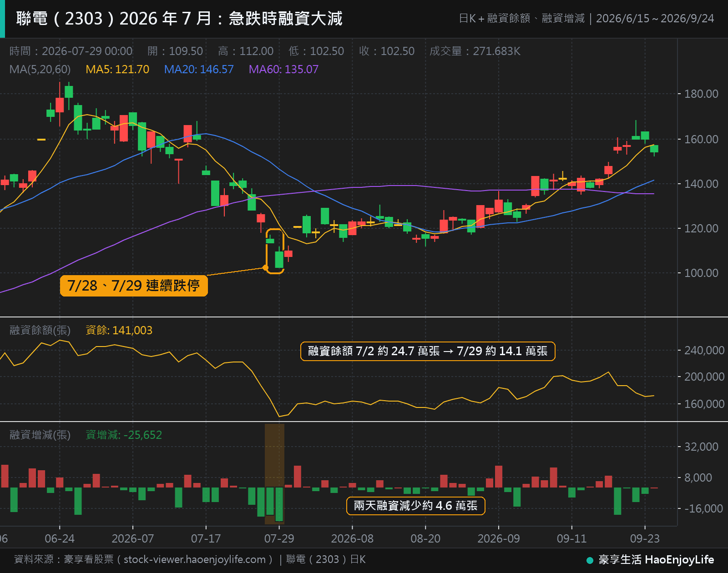This screenshot has height=573, width=728.
Task: Click the 08-20 date axis label
Action: [425, 539]
